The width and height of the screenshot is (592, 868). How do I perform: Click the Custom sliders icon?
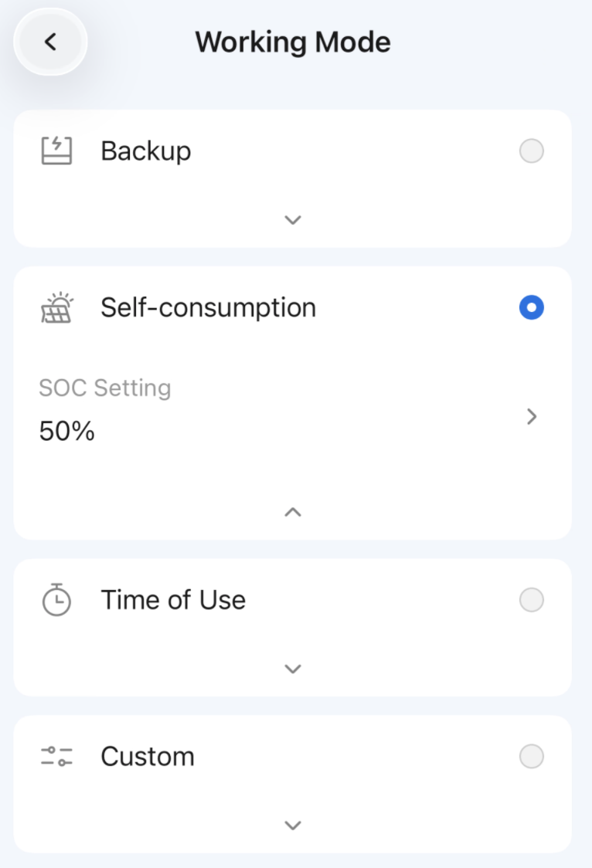click(56, 756)
